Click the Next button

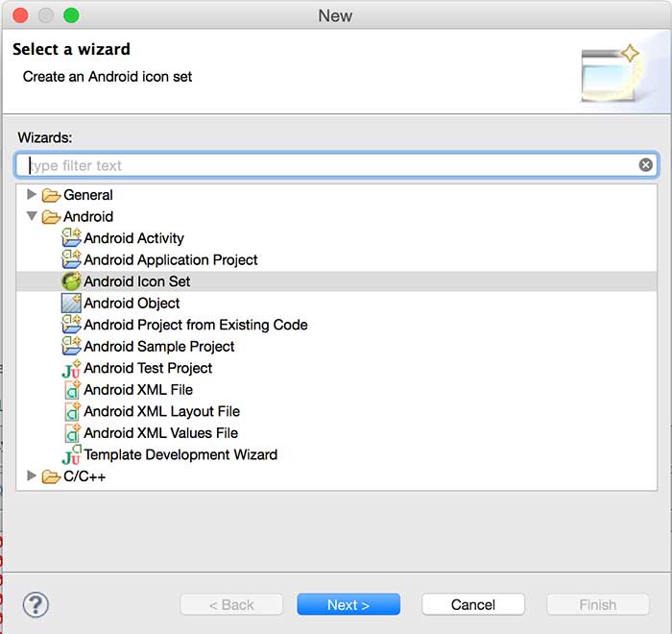(348, 604)
